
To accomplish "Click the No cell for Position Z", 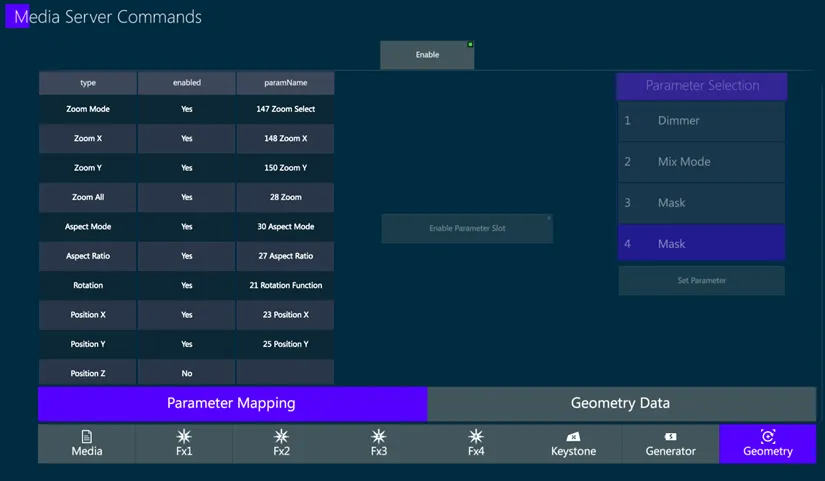I will pyautogui.click(x=187, y=373).
